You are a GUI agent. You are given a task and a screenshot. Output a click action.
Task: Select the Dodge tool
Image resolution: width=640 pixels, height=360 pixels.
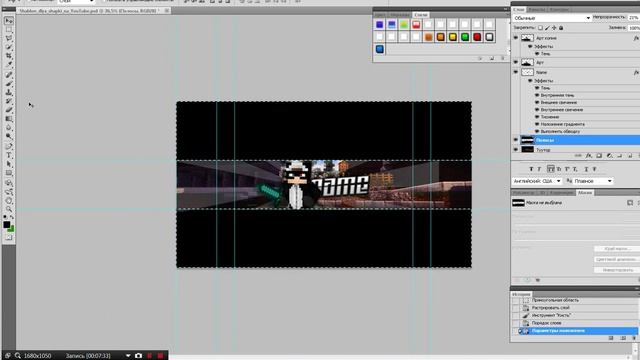click(x=9, y=136)
